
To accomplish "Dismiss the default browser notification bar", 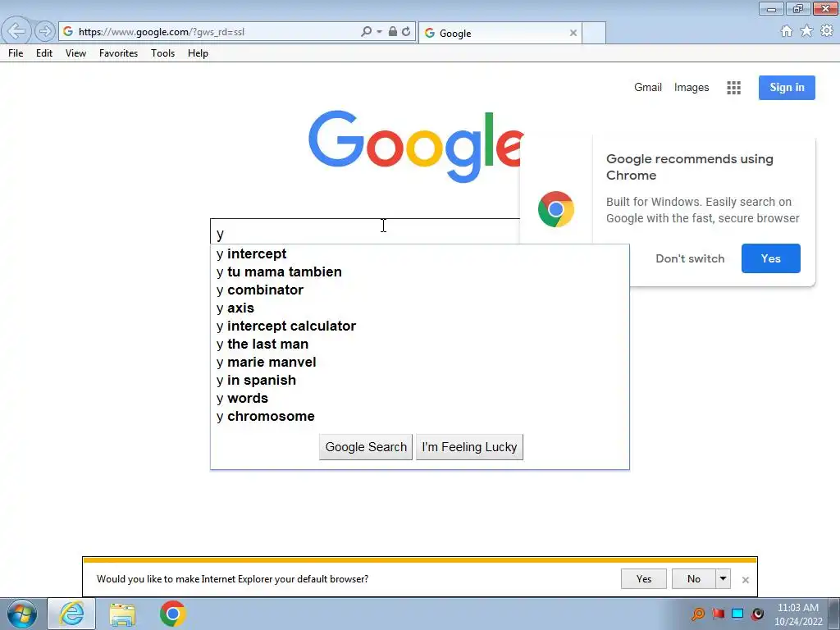I will pyautogui.click(x=745, y=580).
